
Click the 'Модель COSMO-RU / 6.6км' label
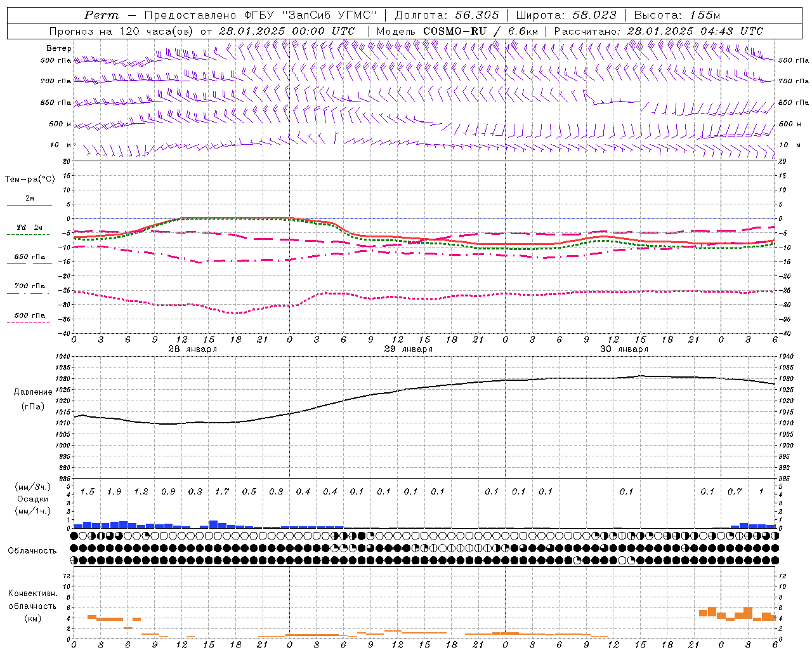457,30
